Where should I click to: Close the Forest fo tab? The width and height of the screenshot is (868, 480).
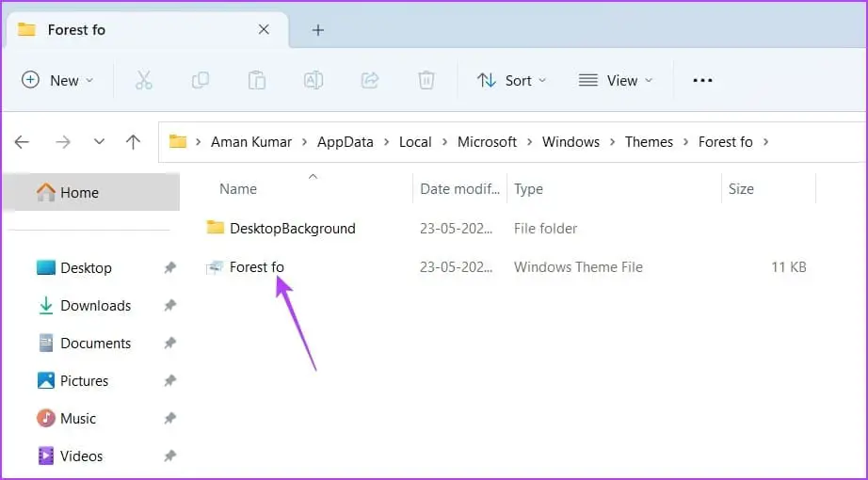tap(264, 29)
